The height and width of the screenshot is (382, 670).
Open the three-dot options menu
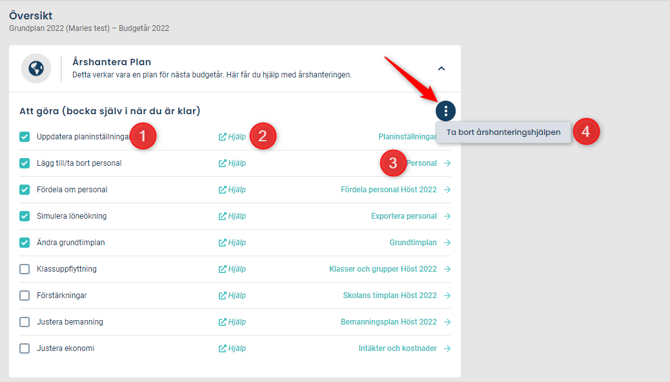445,111
